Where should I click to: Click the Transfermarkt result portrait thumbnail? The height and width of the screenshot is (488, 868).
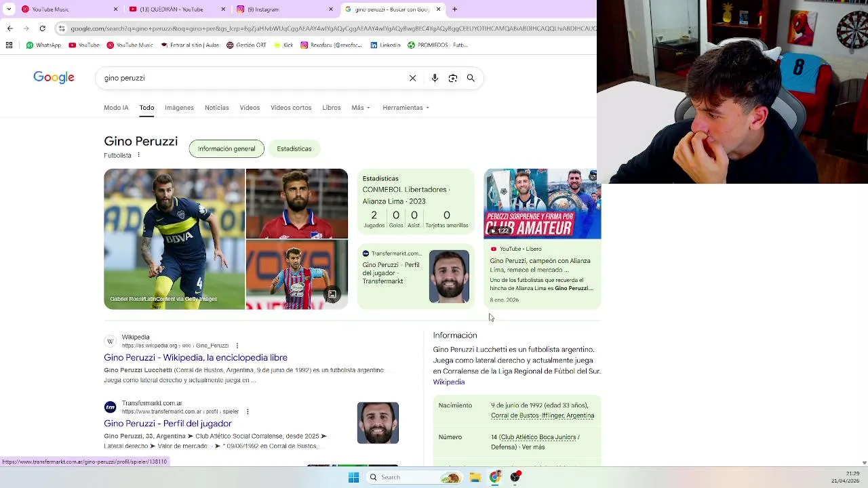click(x=378, y=423)
